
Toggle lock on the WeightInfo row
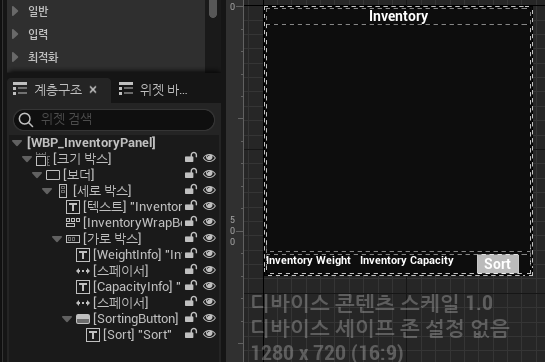(x=191, y=254)
